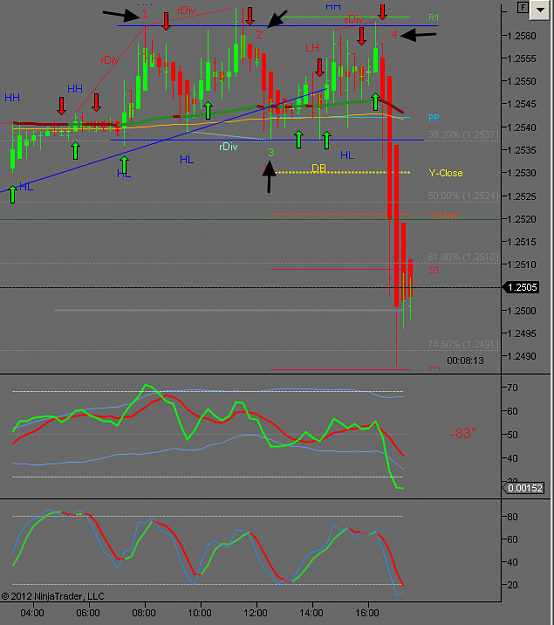This screenshot has width=554, height=625.
Task: Click the -83° slope angle reading
Action: (463, 433)
